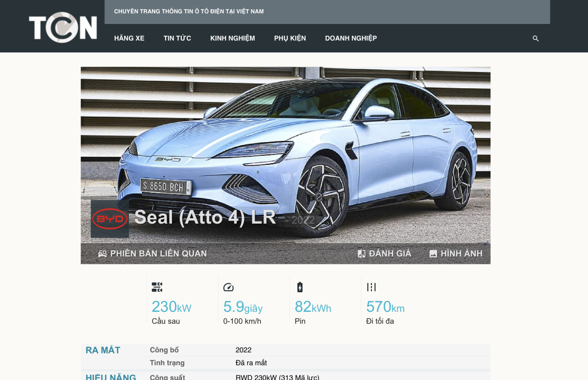Image resolution: width=588 pixels, height=380 pixels.
Task: Click the Seal (Atto 4) LR title
Action: coord(205,217)
